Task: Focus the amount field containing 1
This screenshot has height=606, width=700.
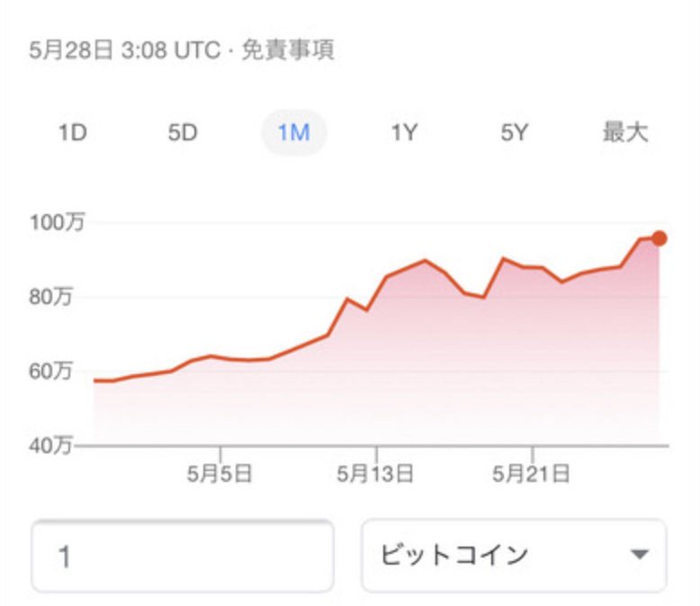Action: tap(183, 556)
